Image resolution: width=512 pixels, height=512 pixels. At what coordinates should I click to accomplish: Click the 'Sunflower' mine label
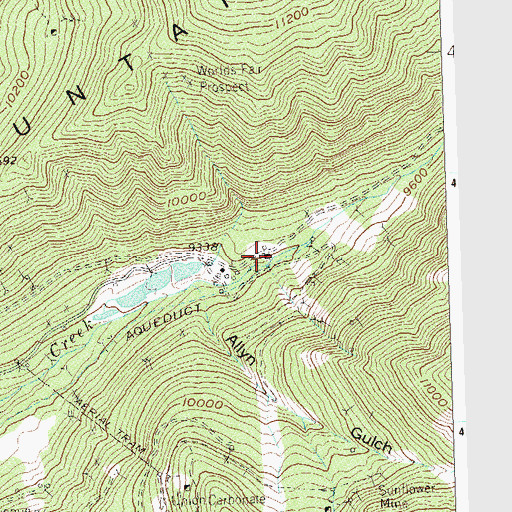pos(407,489)
